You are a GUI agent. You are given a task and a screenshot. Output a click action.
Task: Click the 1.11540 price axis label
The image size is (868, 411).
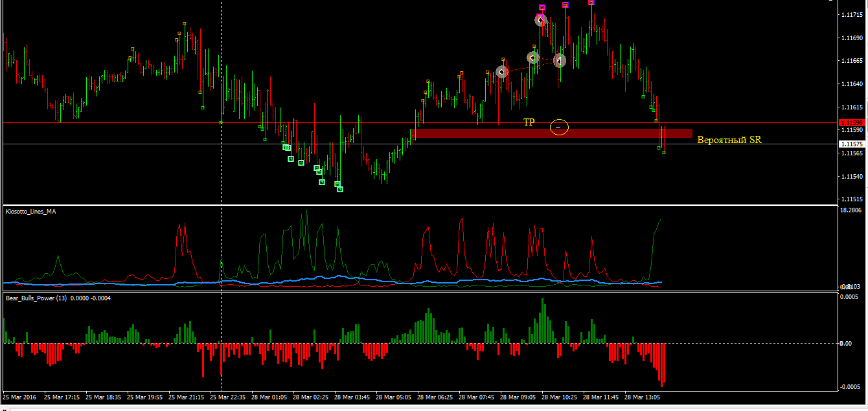851,176
